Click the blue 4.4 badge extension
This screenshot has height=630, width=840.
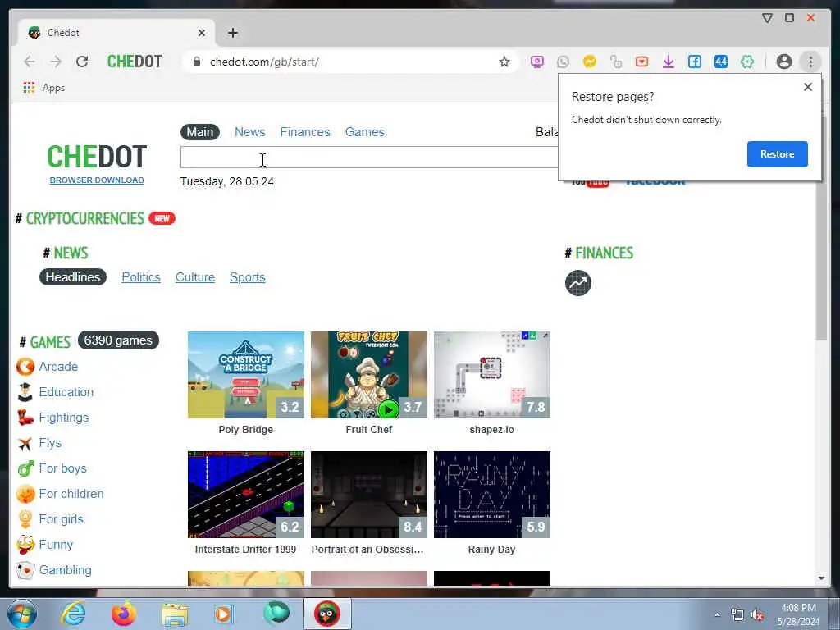tap(720, 62)
